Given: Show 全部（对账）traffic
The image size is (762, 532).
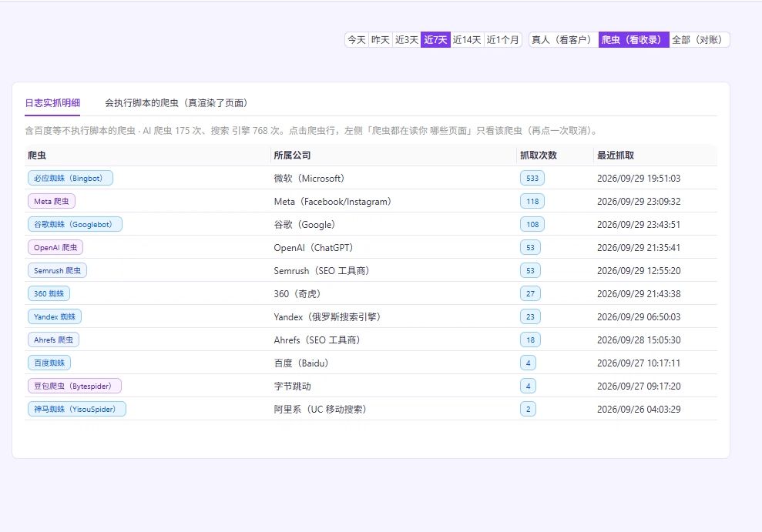Looking at the screenshot, I should tap(700, 40).
